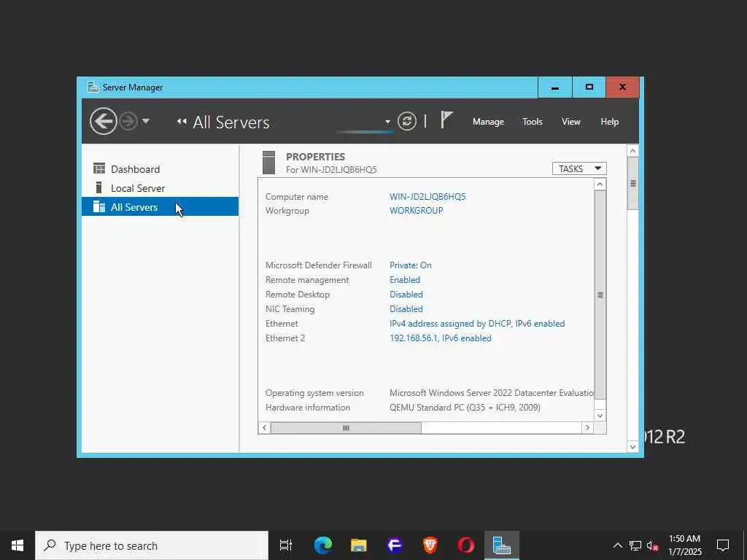Image resolution: width=747 pixels, height=560 pixels.
Task: Launch Brave browser from taskbar
Action: pos(430,545)
